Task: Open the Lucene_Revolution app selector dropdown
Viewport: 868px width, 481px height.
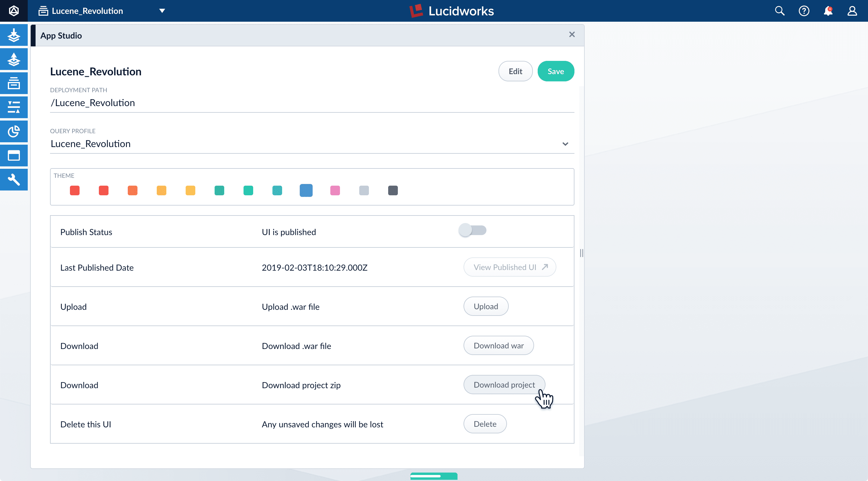Action: pos(162,11)
